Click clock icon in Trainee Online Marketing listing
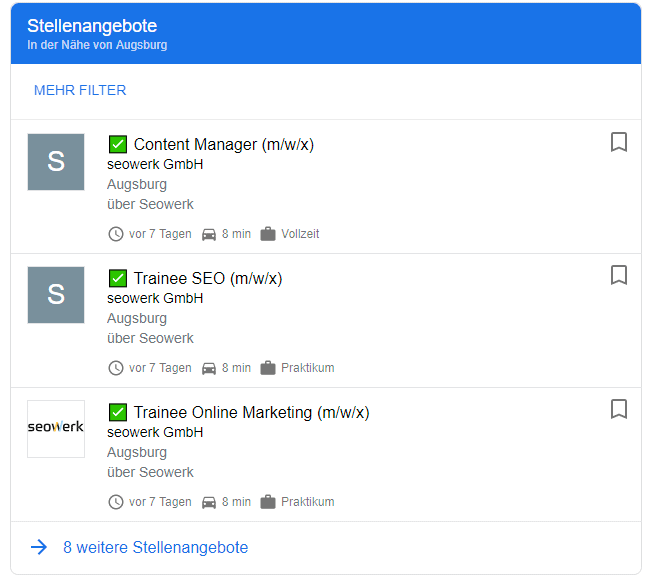 pos(116,502)
